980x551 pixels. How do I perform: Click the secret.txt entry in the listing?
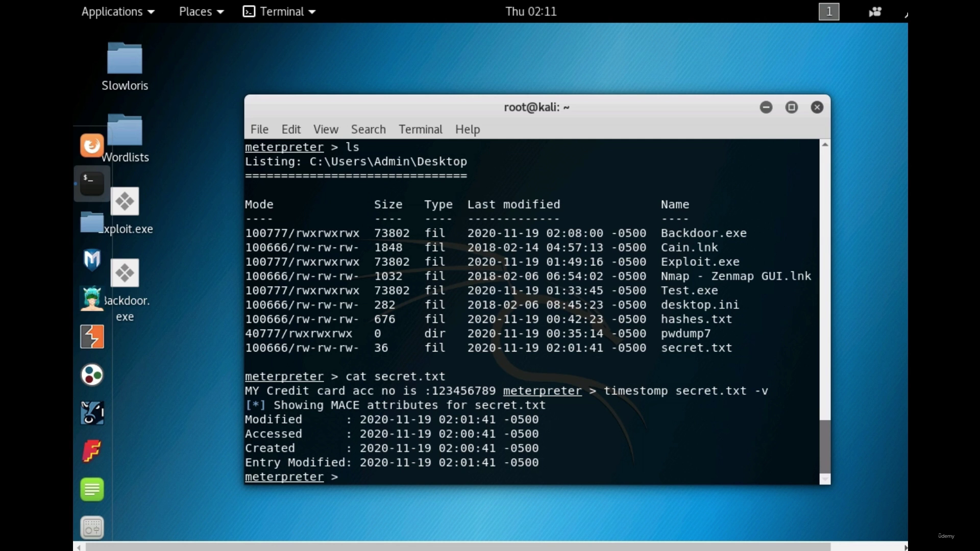click(x=696, y=348)
